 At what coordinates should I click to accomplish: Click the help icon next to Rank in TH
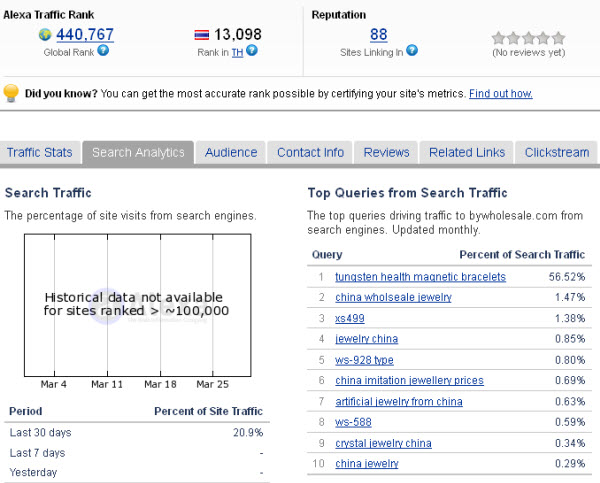click(x=252, y=51)
